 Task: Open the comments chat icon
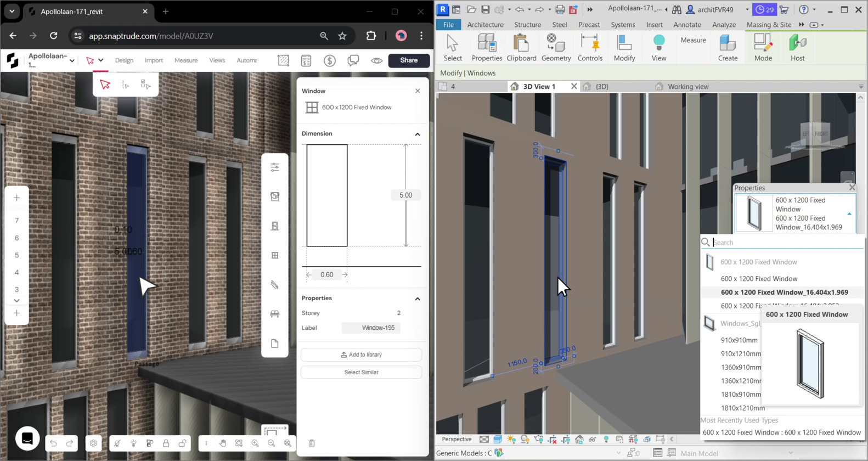353,60
